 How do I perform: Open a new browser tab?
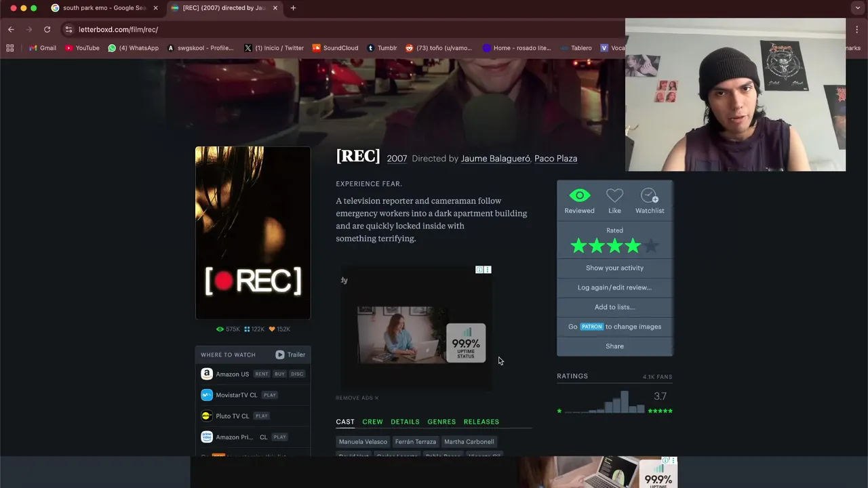[x=293, y=8]
